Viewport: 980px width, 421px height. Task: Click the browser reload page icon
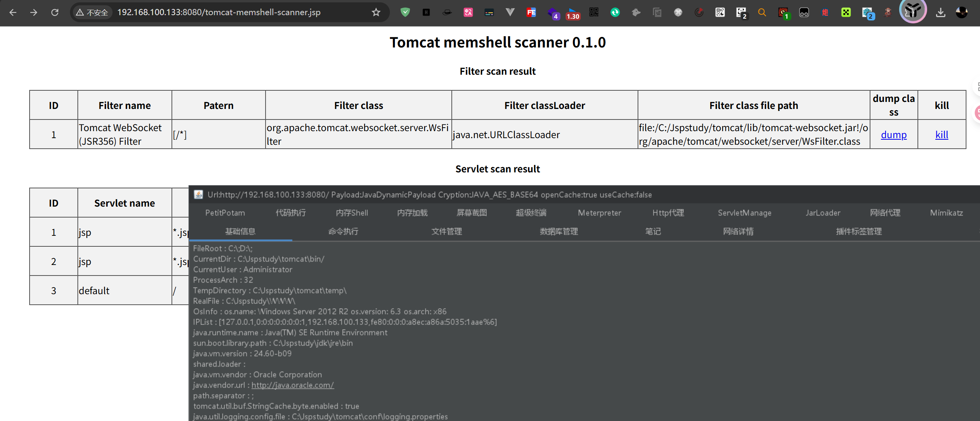55,12
